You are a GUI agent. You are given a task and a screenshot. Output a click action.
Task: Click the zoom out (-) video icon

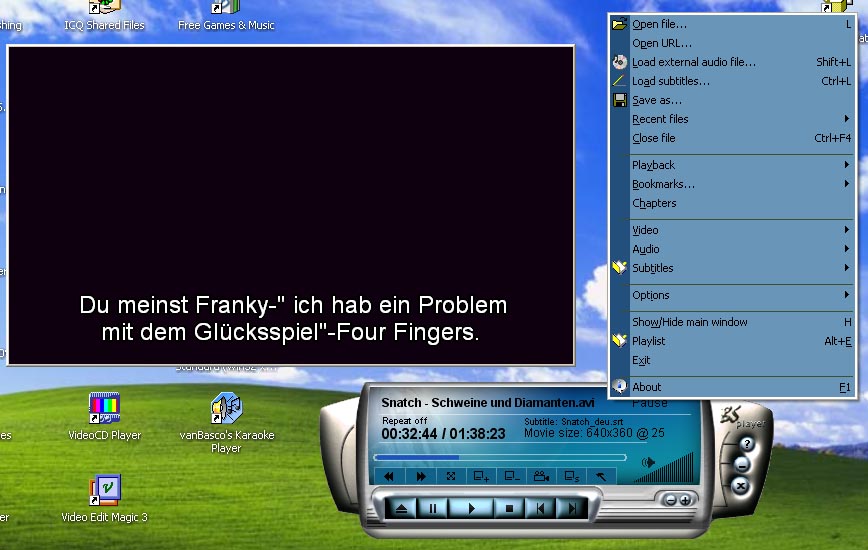click(x=512, y=476)
